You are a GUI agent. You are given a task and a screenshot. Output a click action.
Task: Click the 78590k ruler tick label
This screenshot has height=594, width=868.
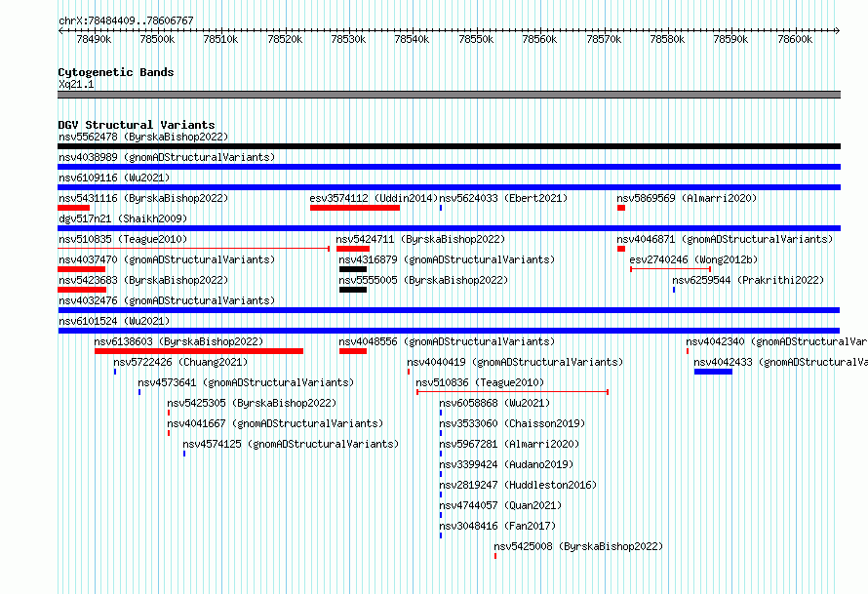(x=730, y=39)
